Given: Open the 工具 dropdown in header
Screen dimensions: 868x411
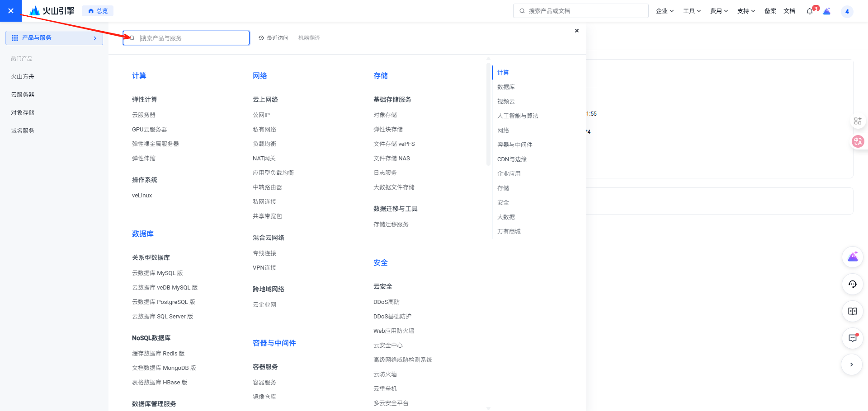Looking at the screenshot, I should pos(692,11).
